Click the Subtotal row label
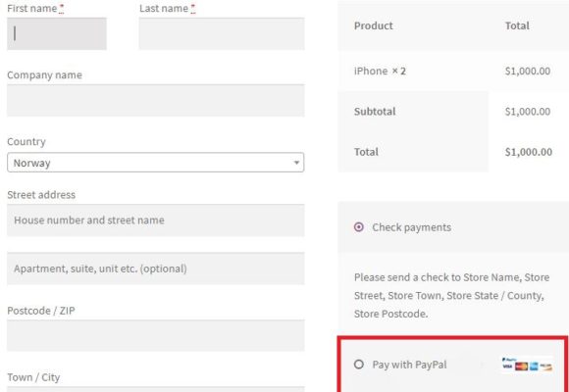This screenshot has height=392, width=569. pos(375,112)
